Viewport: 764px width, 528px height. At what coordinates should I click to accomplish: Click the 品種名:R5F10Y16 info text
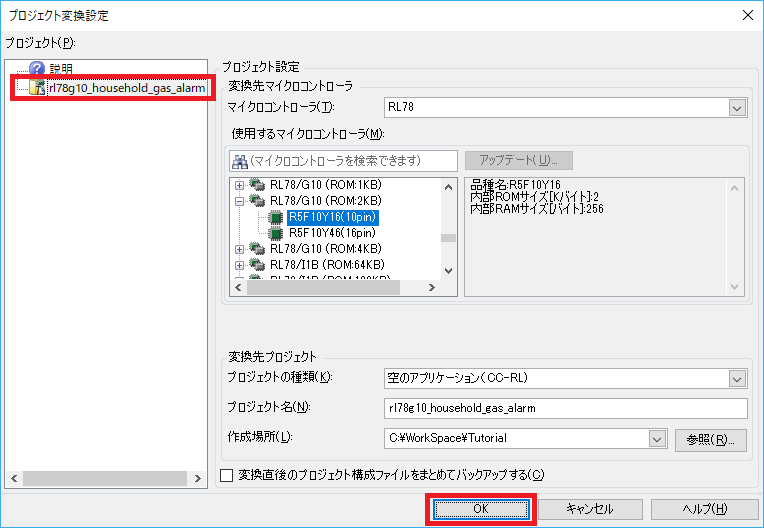point(516,185)
